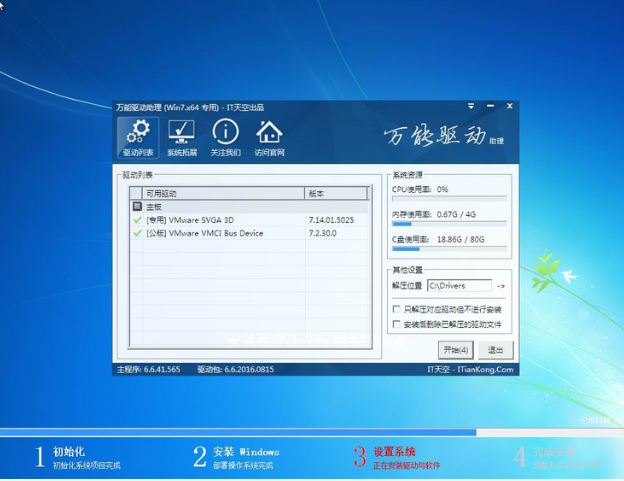Click step 2 安装 Windows at bottom
The width and height of the screenshot is (624, 481).
point(236,457)
